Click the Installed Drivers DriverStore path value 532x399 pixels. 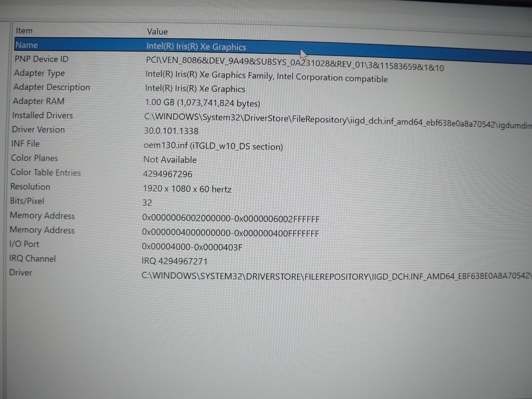(x=338, y=121)
